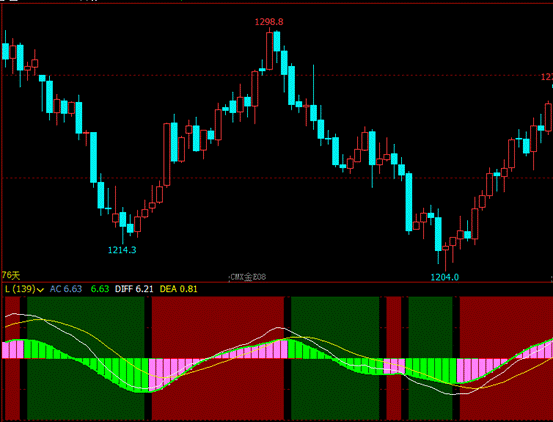553x422 pixels.
Task: Select the 1204.0 low price label
Action: coord(445,277)
